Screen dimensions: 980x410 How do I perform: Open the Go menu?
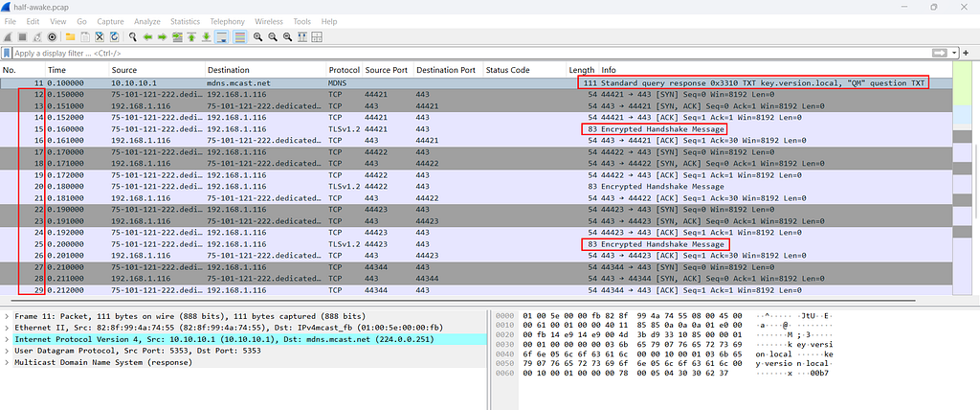[82, 21]
